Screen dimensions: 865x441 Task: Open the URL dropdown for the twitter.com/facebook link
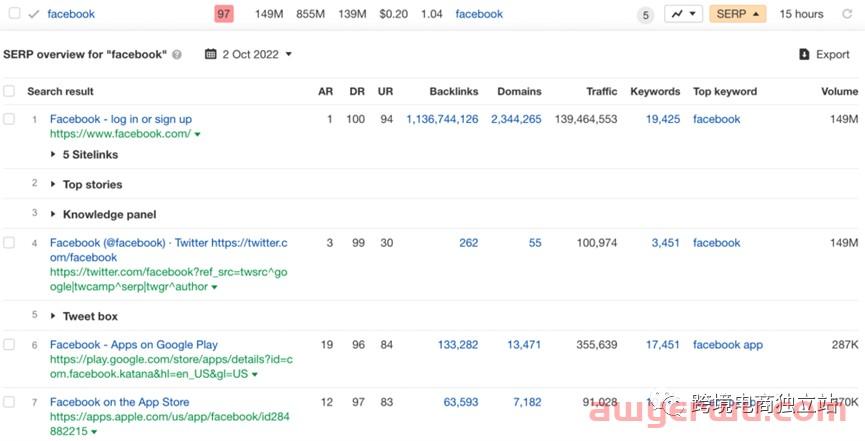tap(214, 287)
